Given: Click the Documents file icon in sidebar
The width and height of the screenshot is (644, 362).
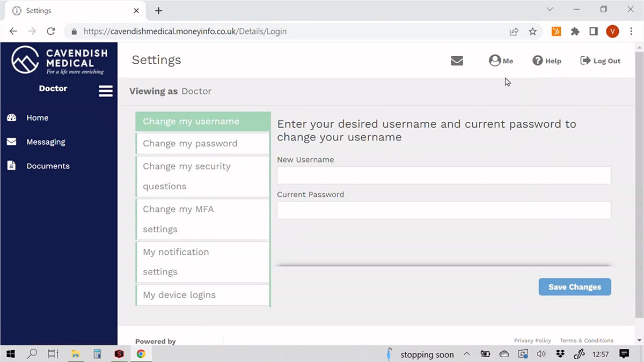Looking at the screenshot, I should pos(11,166).
